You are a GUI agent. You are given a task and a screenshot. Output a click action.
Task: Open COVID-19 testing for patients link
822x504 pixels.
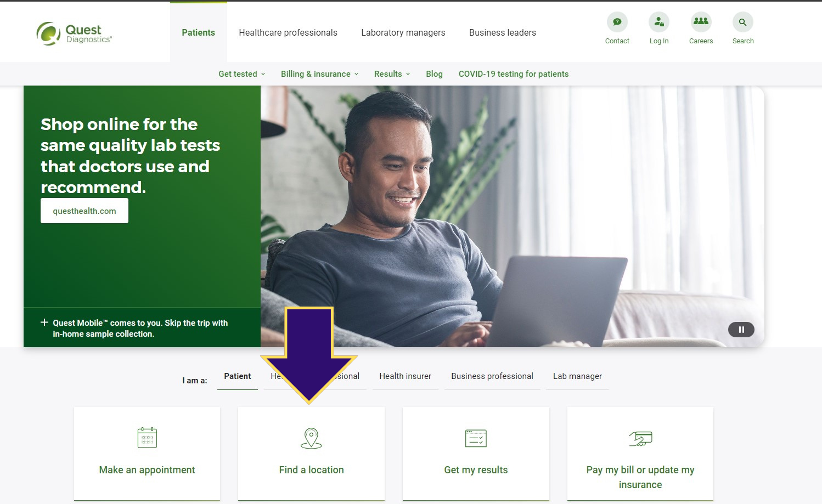tap(514, 74)
